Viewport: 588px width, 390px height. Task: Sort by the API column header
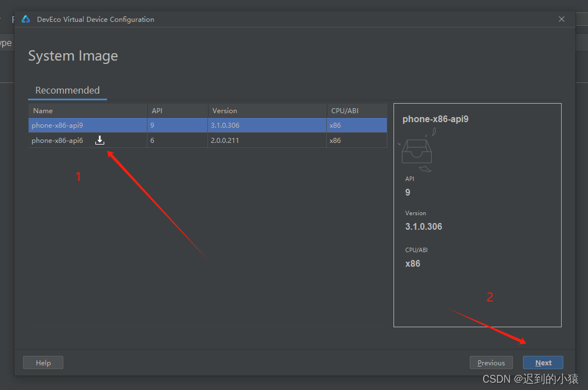(x=177, y=110)
